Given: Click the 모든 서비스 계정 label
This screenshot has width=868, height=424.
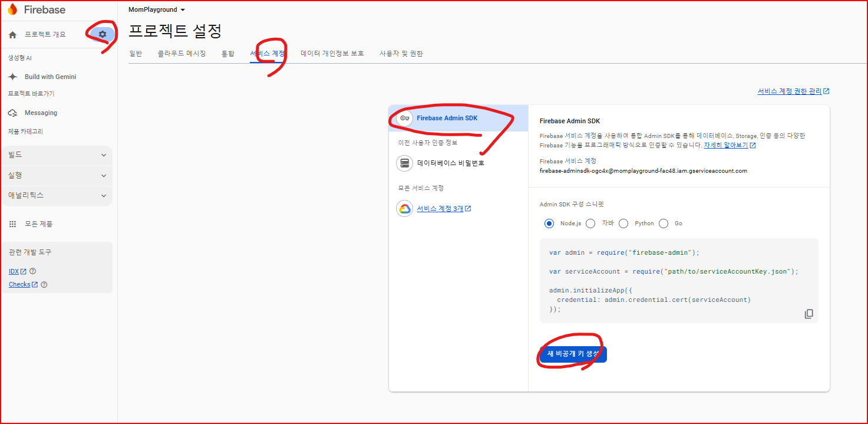Looking at the screenshot, I should tap(421, 188).
